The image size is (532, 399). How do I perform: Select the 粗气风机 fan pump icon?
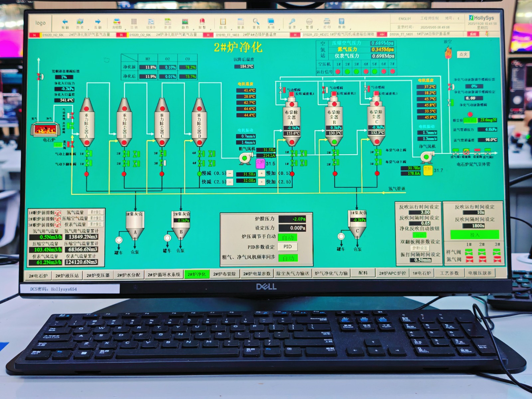point(245,158)
